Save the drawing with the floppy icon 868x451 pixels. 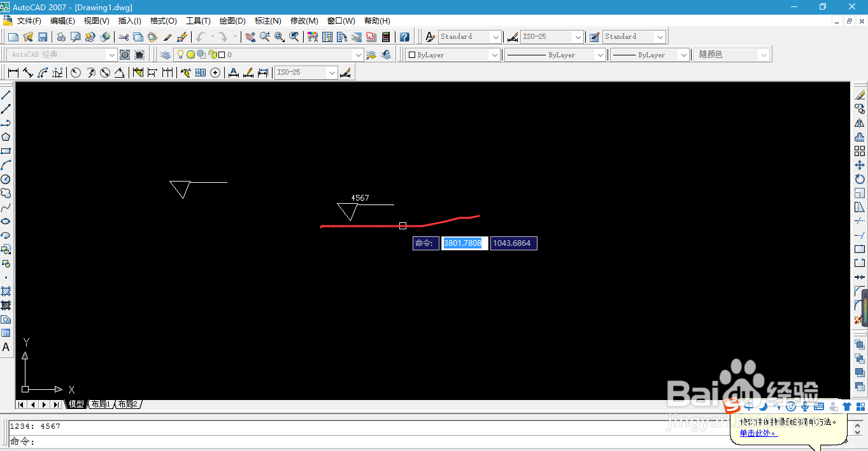43,37
